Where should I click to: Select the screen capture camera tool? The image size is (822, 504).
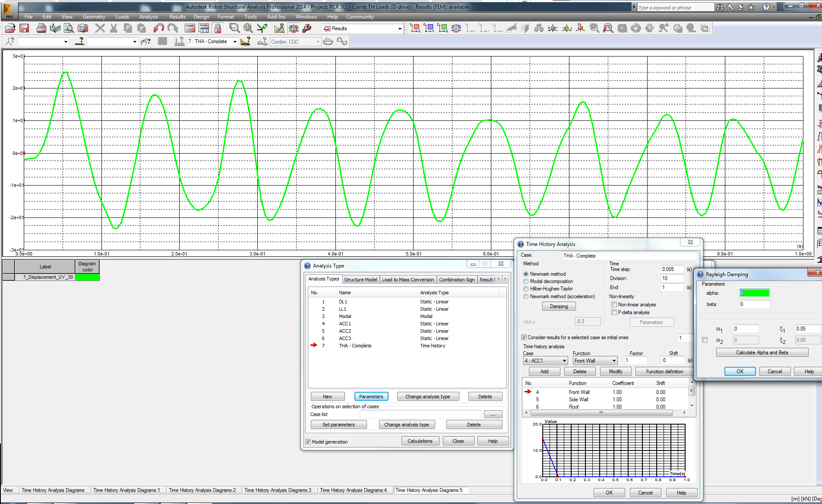[x=82, y=28]
